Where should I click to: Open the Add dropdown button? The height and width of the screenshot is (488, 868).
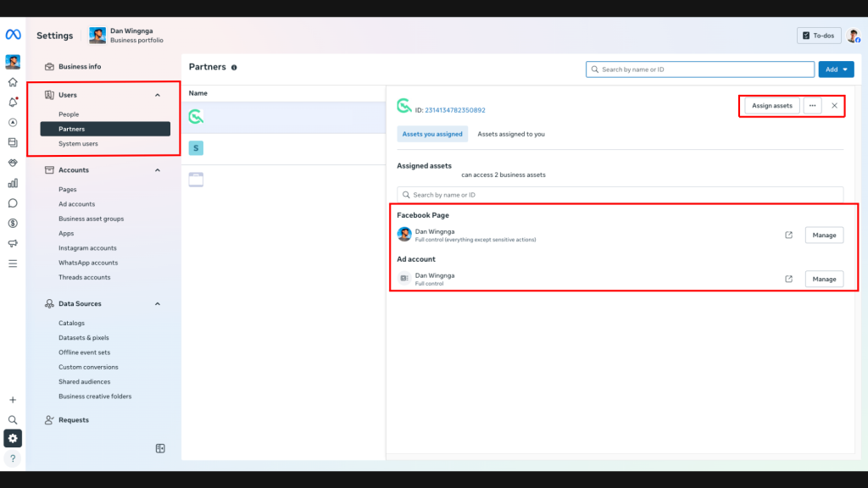pos(836,69)
